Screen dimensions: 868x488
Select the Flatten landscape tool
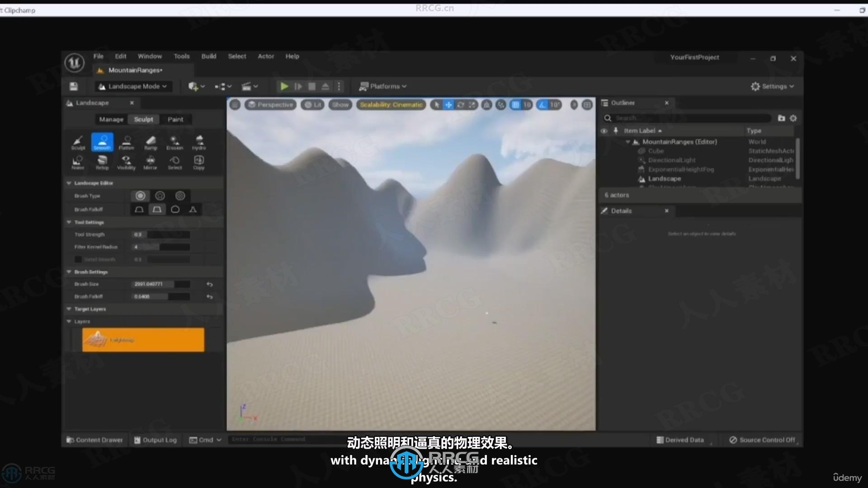[x=127, y=142]
